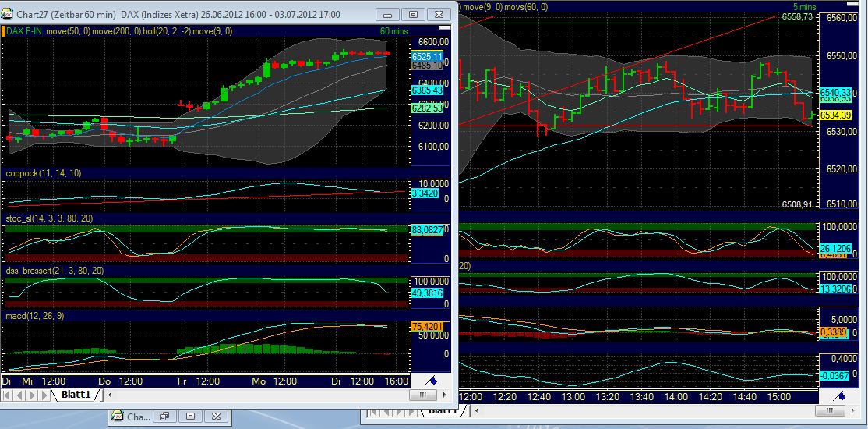Jump to first sheet in Chart27 tab navigator
Screen dimensions: 868x429
click(7, 395)
